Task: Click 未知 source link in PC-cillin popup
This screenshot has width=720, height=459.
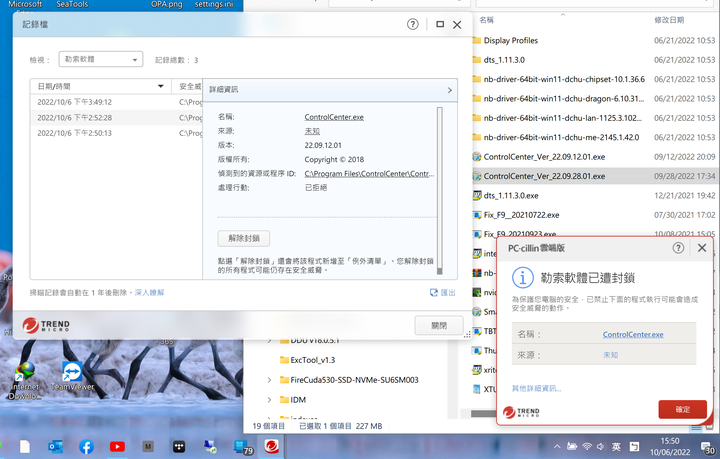Action: 610,355
